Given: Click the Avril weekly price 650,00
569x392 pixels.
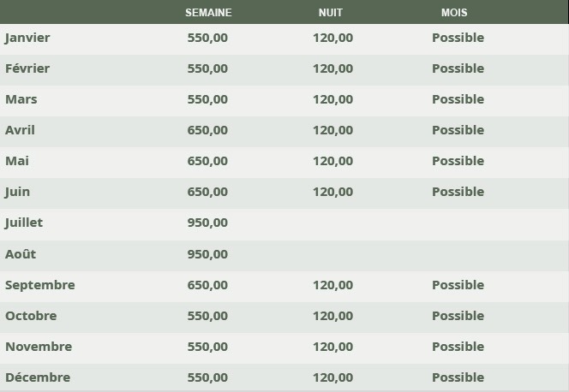Looking at the screenshot, I should pyautogui.click(x=207, y=130).
